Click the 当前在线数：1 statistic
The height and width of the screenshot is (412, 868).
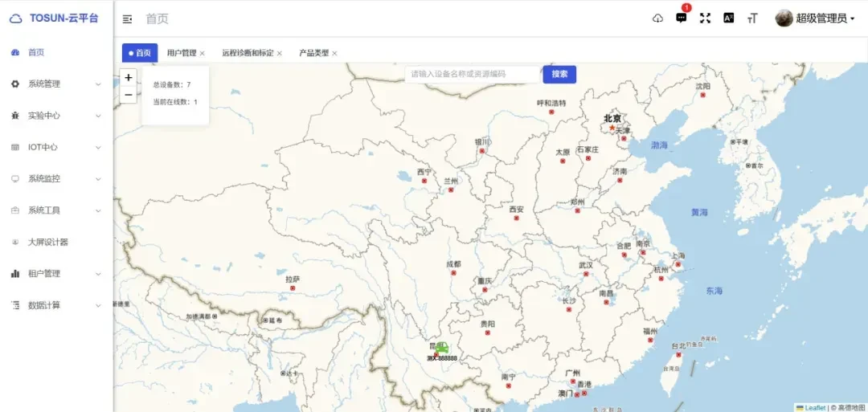pos(175,102)
